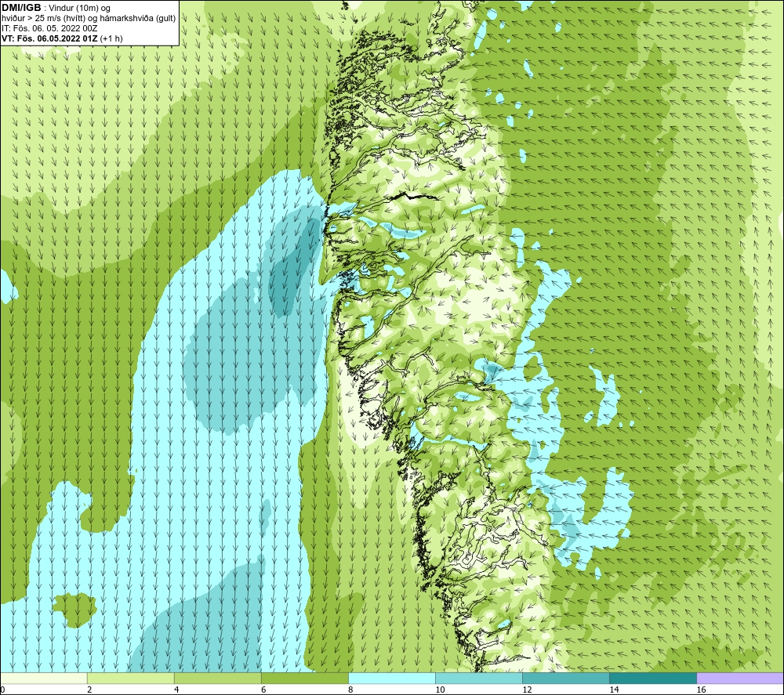This screenshot has width=784, height=695.
Task: Click the '6' label on the wind scale
Action: tap(263, 690)
